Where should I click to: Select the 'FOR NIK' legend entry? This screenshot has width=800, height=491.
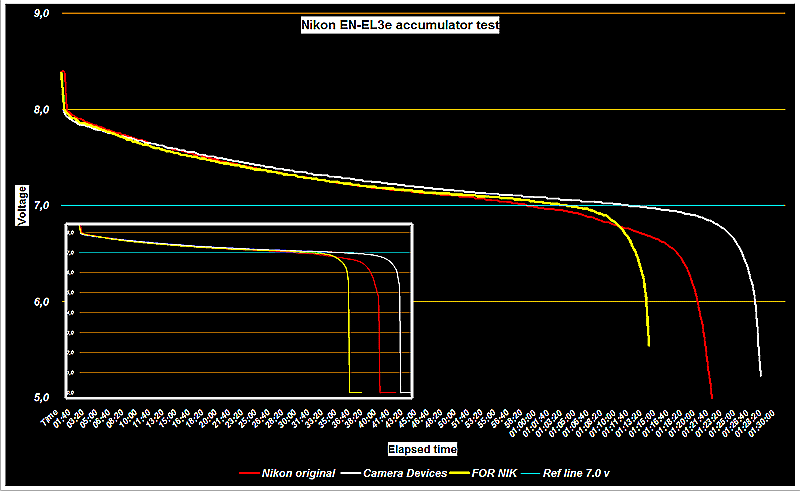click(483, 474)
